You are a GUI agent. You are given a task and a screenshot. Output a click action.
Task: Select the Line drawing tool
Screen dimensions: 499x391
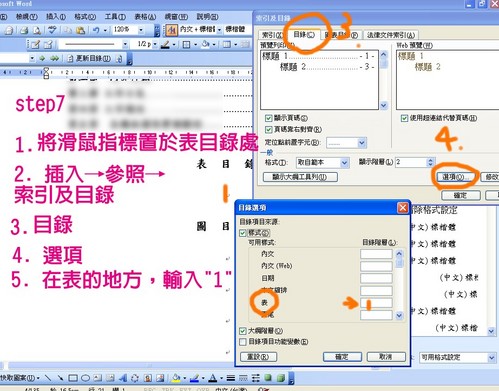pyautogui.click(x=48, y=378)
